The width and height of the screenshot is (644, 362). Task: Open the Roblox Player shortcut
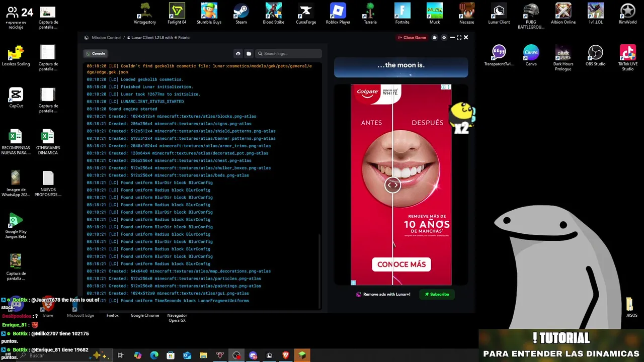338,14
